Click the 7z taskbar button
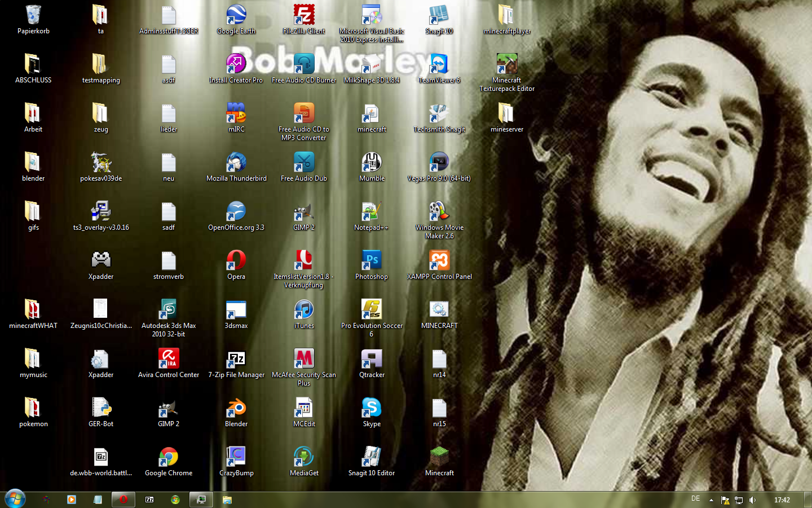Screen dimensions: 812x508 point(149,500)
